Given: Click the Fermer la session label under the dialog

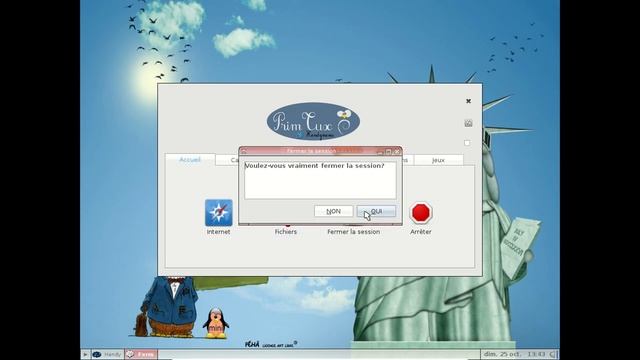Looking at the screenshot, I should click(353, 231).
